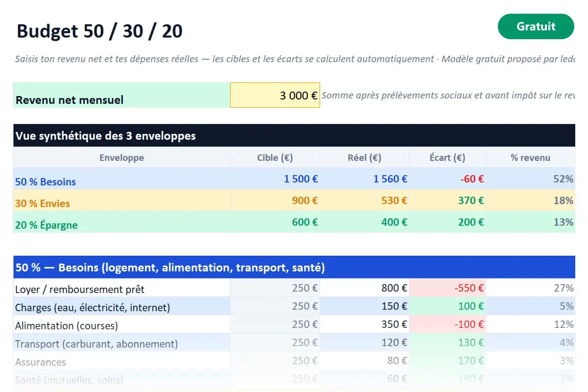The width and height of the screenshot is (588, 392).
Task: Select Envies actual cell 530 €
Action: click(x=365, y=200)
